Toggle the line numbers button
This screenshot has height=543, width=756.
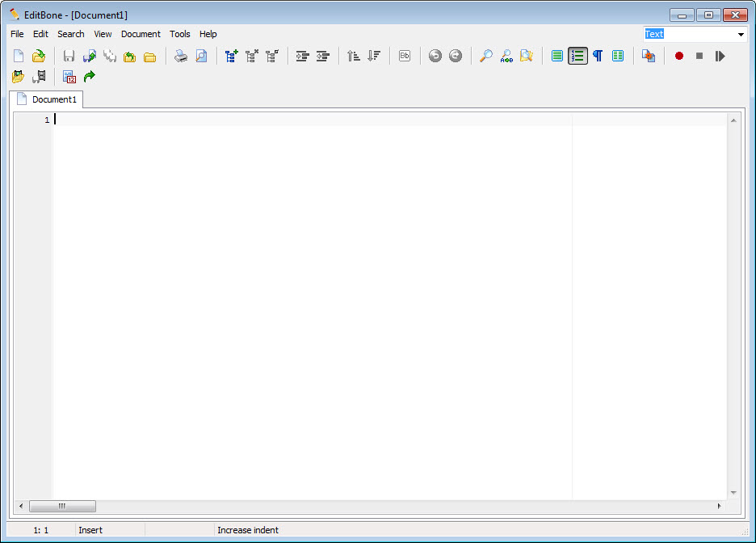[577, 57]
